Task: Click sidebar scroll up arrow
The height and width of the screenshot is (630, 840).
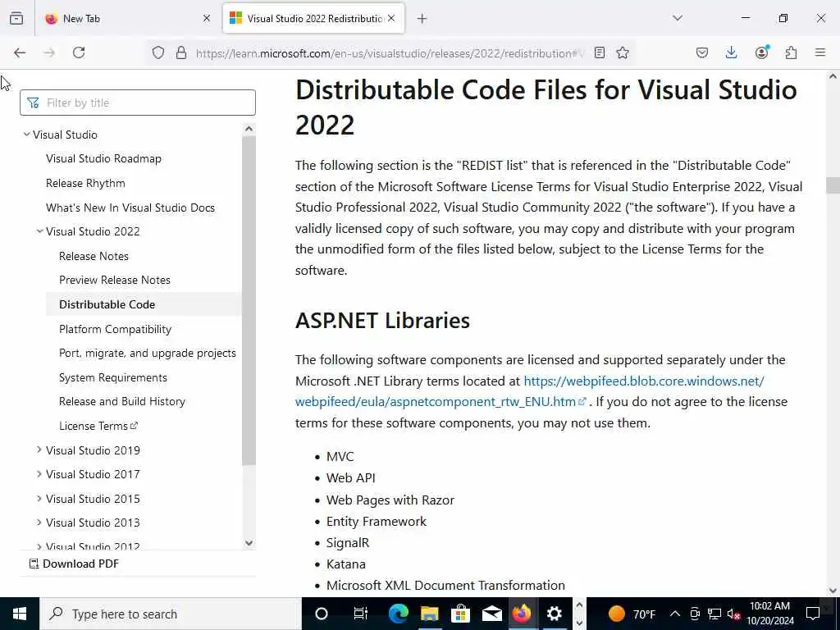Action: [249, 129]
